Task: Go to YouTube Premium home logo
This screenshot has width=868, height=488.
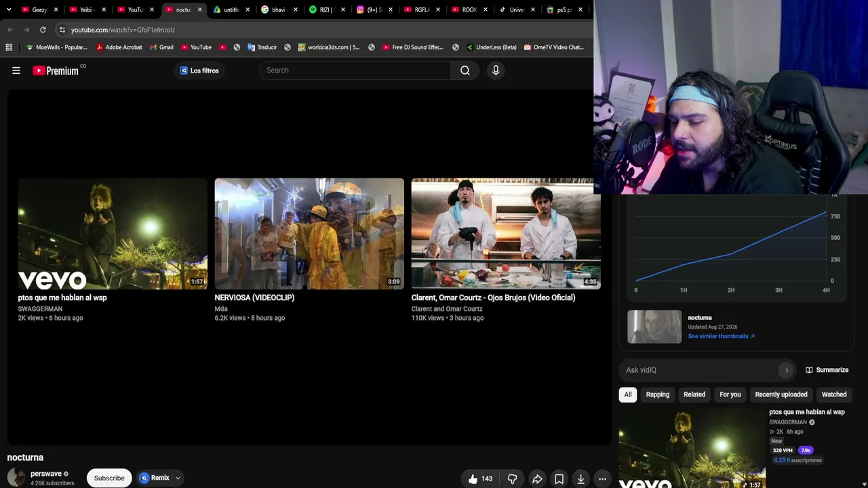Action: coord(56,70)
